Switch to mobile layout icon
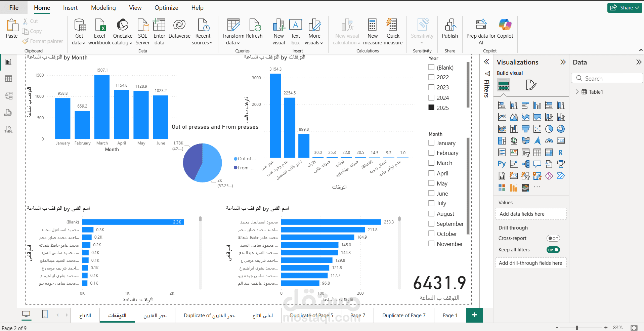The height and width of the screenshot is (331, 644). pyautogui.click(x=45, y=315)
